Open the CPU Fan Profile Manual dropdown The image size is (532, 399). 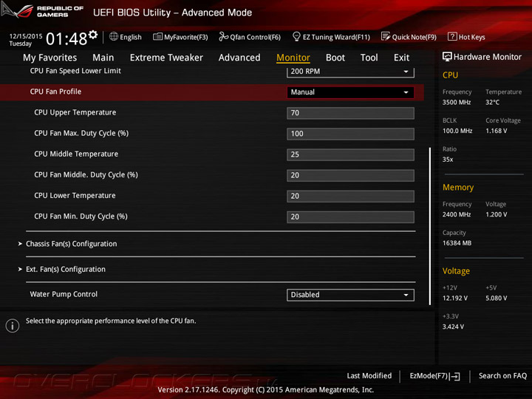click(350, 92)
